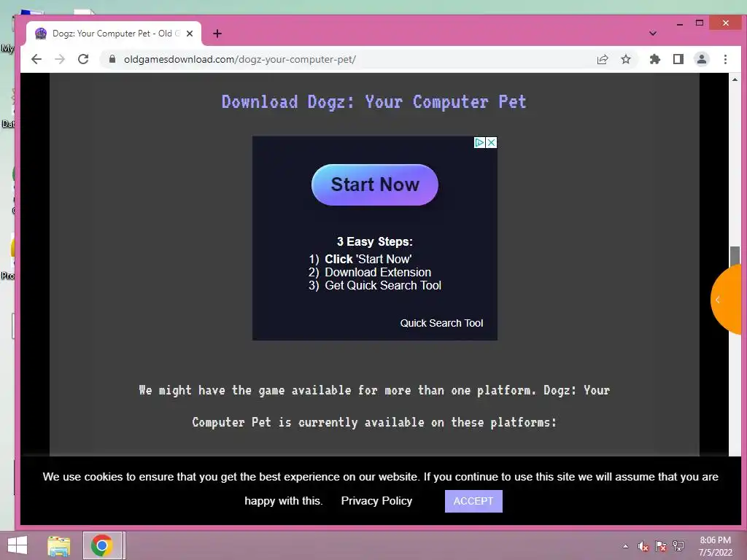Viewport: 747px width, 560px height.
Task: Click the Chrome taskbar icon
Action: click(102, 545)
